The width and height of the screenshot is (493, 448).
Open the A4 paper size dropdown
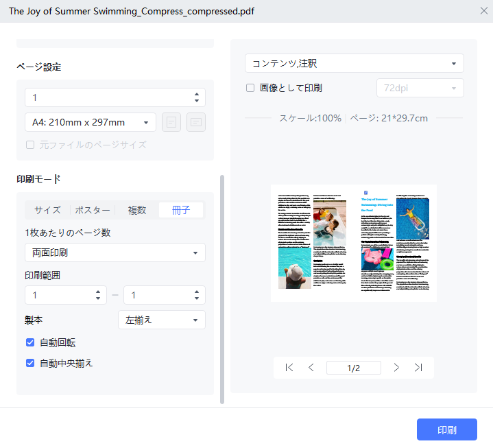[x=91, y=122]
